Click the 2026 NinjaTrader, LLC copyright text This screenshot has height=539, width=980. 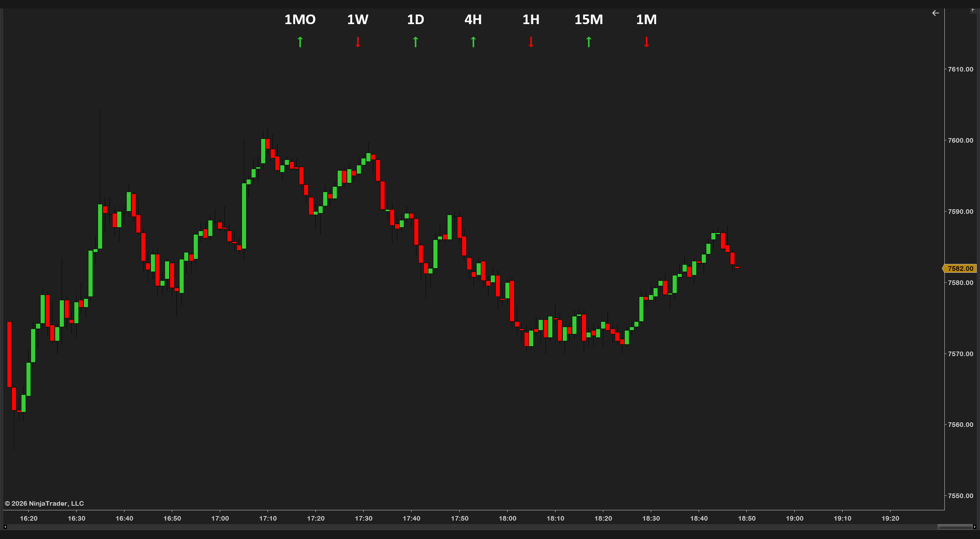44,503
